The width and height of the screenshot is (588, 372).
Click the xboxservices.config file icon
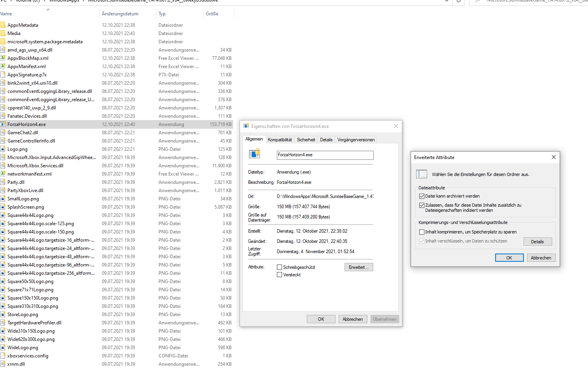[3, 356]
